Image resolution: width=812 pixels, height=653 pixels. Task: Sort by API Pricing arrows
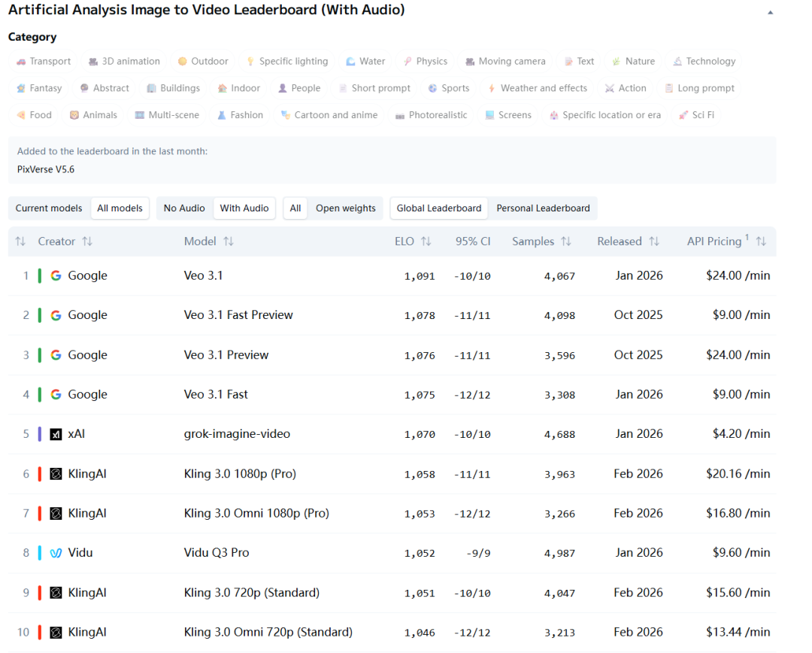pyautogui.click(x=761, y=241)
